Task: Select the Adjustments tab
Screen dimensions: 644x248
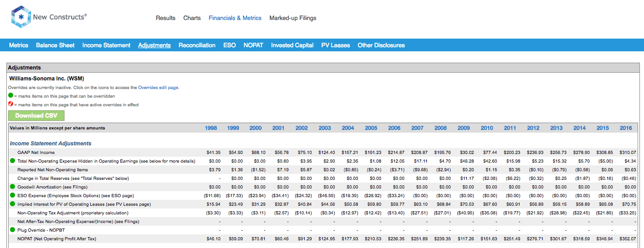Action: 154,45
